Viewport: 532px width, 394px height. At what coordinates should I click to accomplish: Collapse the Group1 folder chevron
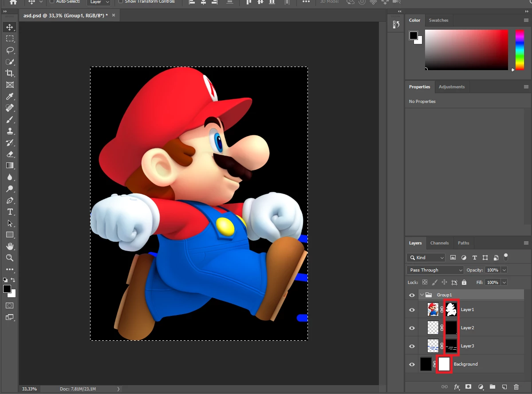[422, 295]
